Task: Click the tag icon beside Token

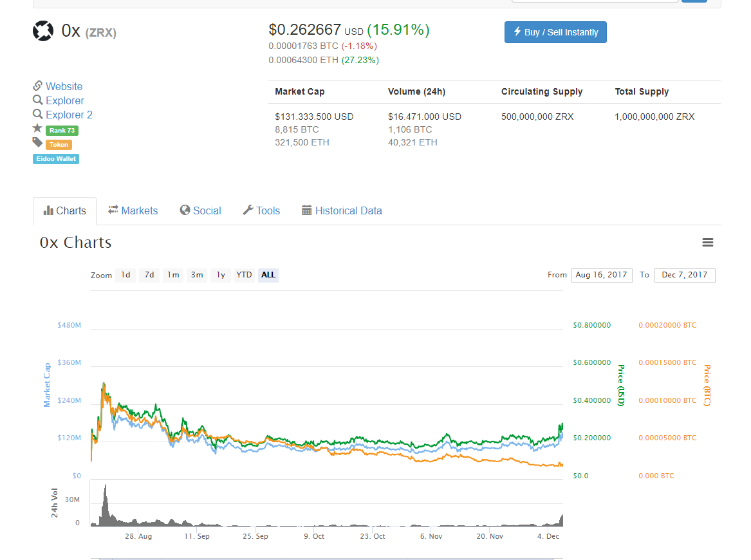Action: click(x=37, y=143)
